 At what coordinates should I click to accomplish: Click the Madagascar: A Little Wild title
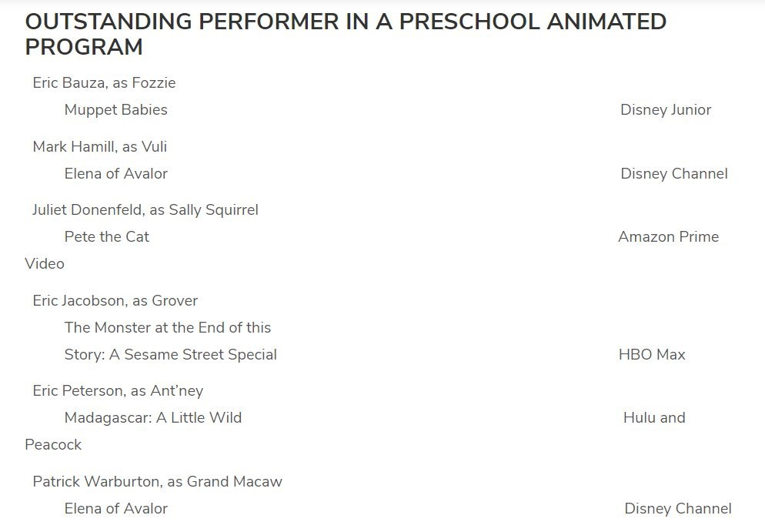coord(152,417)
